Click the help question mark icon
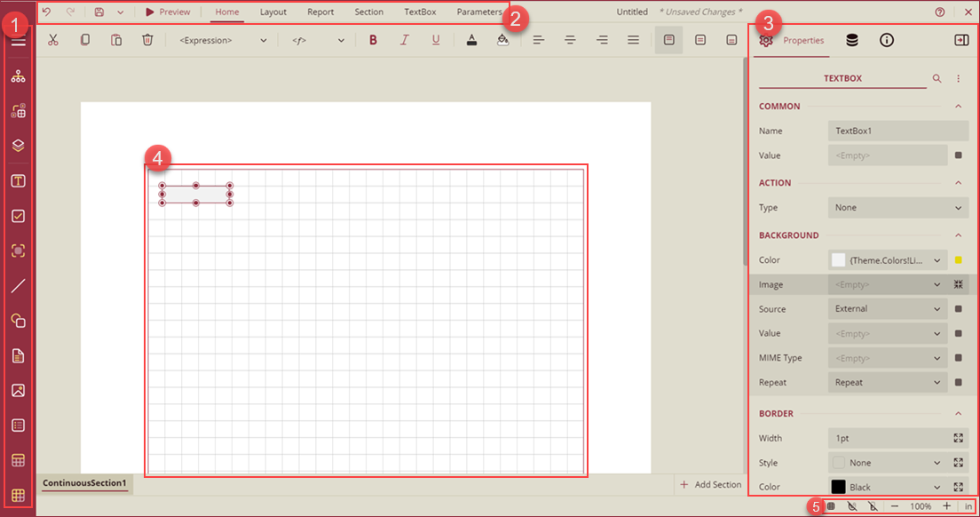Image resolution: width=980 pixels, height=517 pixels. [939, 12]
